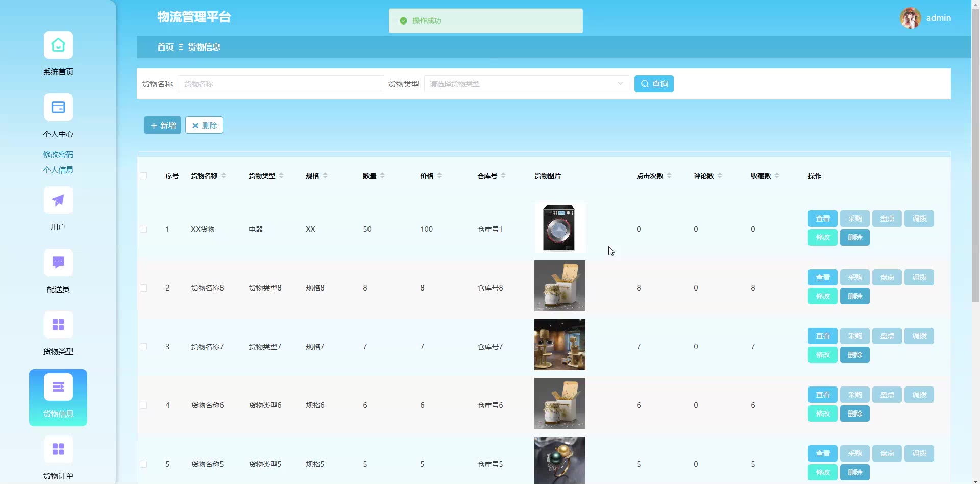This screenshot has height=484, width=980.
Task: Sort table by 价格 column
Action: point(439,176)
